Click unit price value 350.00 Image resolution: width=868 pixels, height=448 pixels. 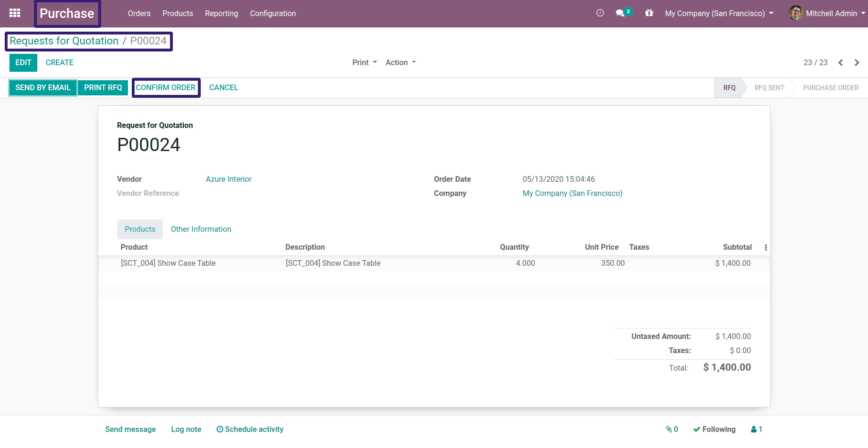[x=613, y=263]
